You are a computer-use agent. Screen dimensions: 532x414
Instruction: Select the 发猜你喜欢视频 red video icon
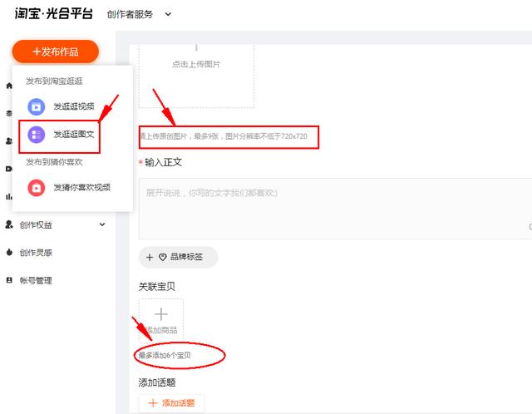(36, 187)
